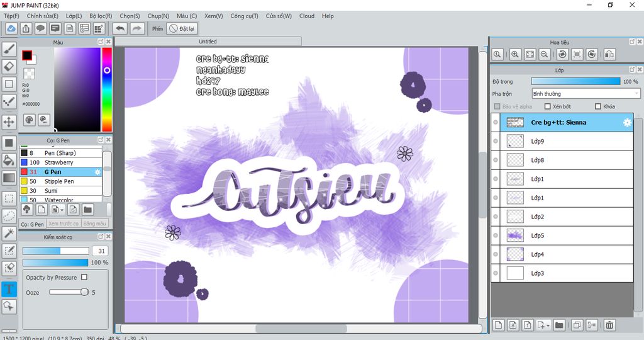The width and height of the screenshot is (644, 340).
Task: Switch to Bảng màu tab
Action: [94, 224]
